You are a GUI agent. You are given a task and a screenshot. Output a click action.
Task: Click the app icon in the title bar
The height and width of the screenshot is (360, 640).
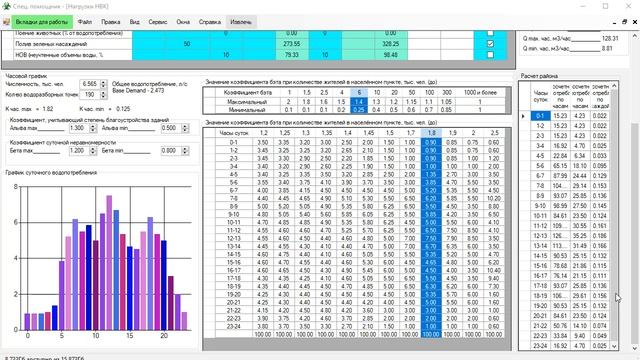point(6,6)
